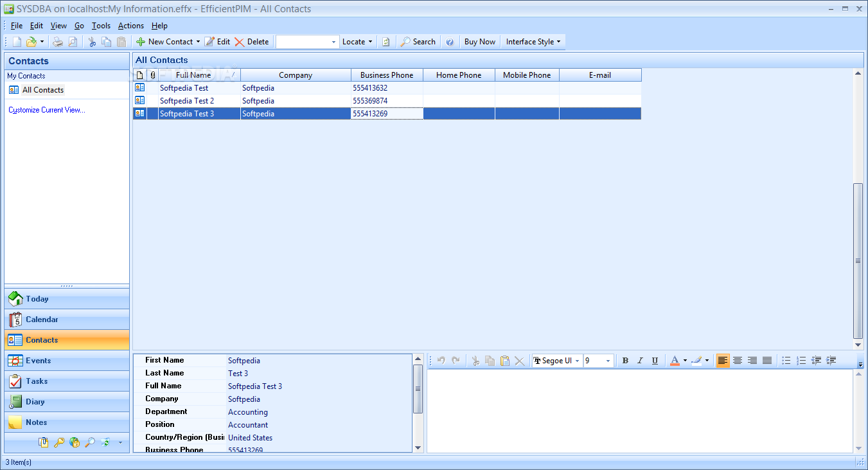Click the main toolbar Cut scissors icon

coord(92,42)
